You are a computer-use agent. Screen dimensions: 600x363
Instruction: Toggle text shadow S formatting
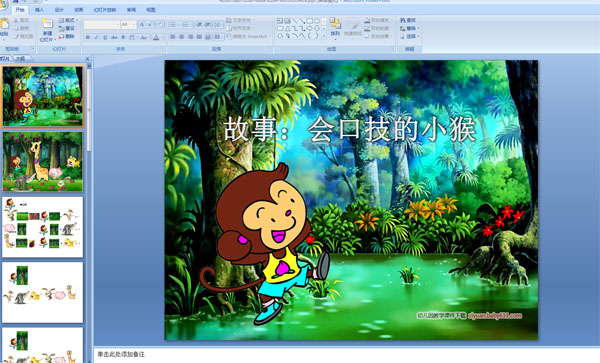[123, 37]
